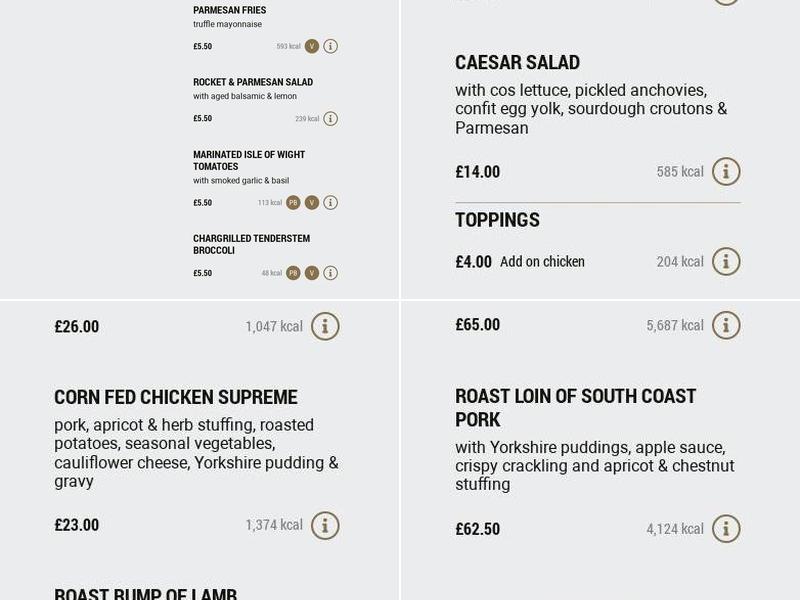Click the £14.00 price on Caesar Salad

[x=477, y=171]
